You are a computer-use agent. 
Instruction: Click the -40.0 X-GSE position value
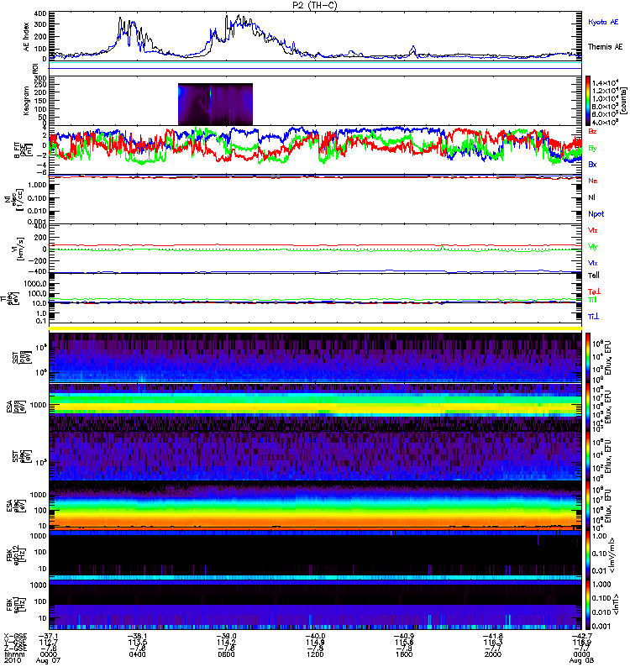click(x=316, y=636)
